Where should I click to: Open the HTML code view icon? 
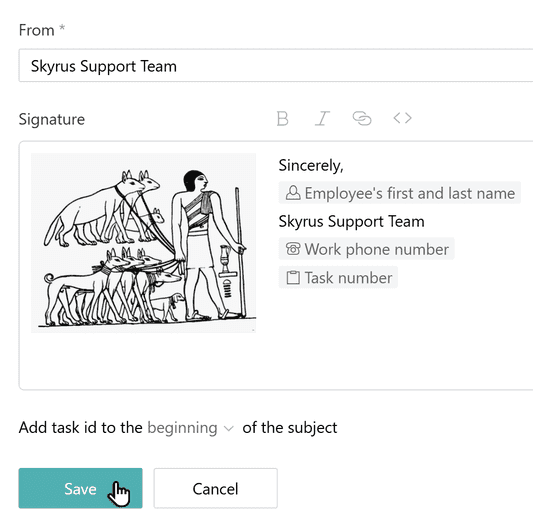(402, 118)
